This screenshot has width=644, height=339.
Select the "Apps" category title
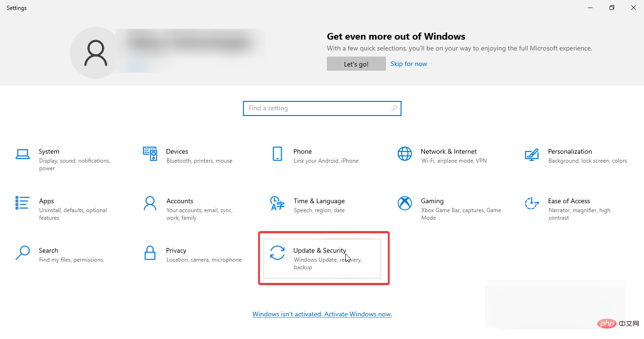pyautogui.click(x=46, y=201)
